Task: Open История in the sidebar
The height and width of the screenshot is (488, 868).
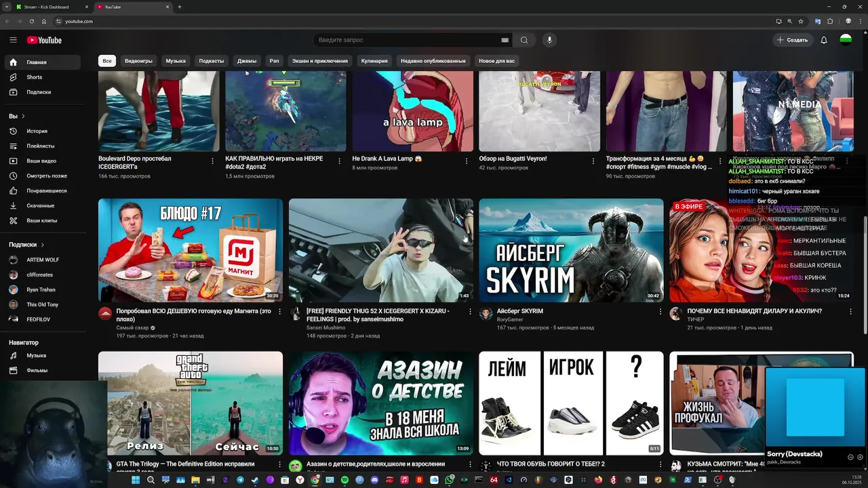Action: point(43,131)
